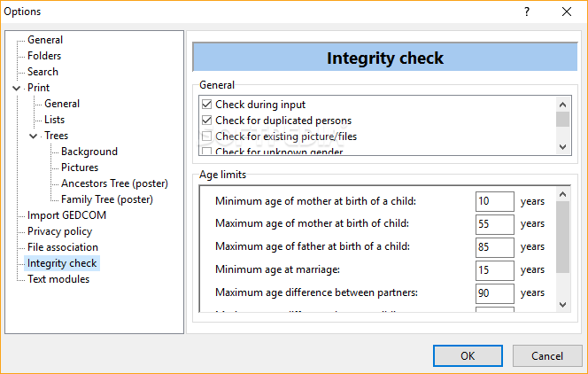Image resolution: width=588 pixels, height=374 pixels.
Task: Enable Check for existing picture/files
Action: 207,136
